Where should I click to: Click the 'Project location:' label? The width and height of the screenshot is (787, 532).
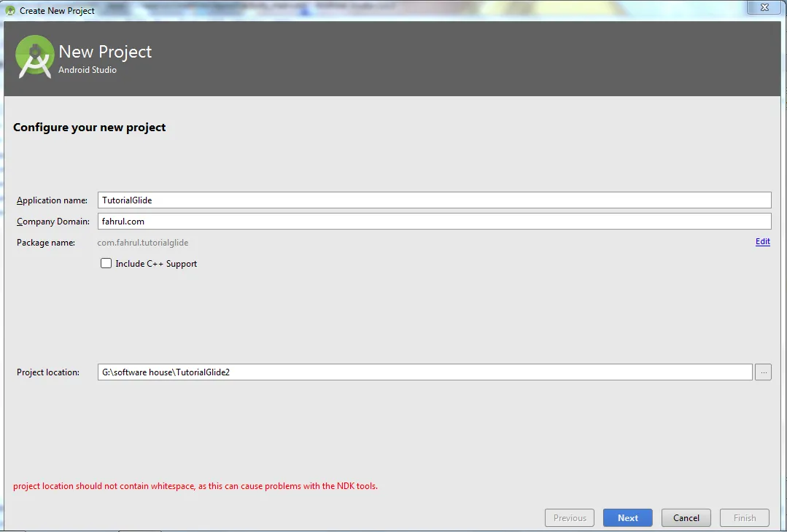[x=48, y=372]
